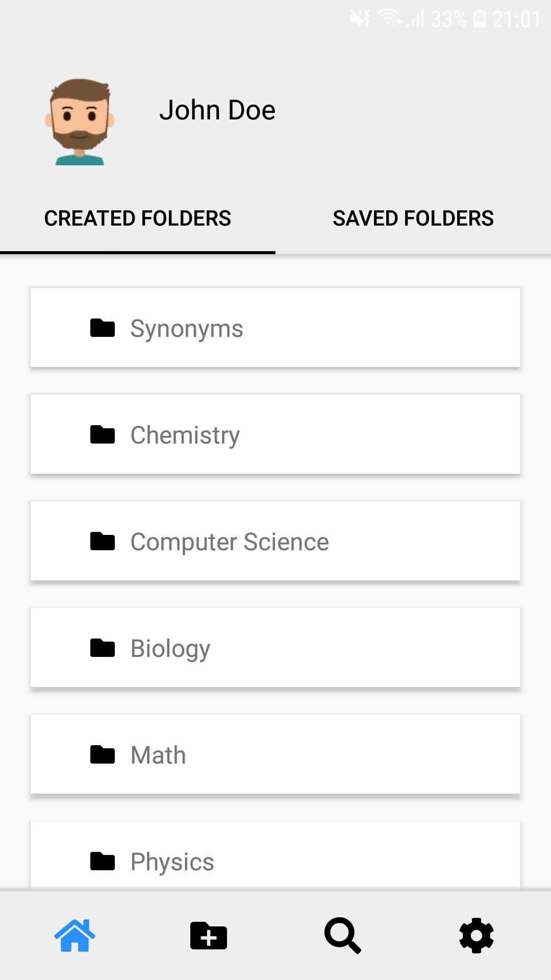Image resolution: width=551 pixels, height=980 pixels.
Task: Open the Physics folder
Action: pyautogui.click(x=275, y=856)
